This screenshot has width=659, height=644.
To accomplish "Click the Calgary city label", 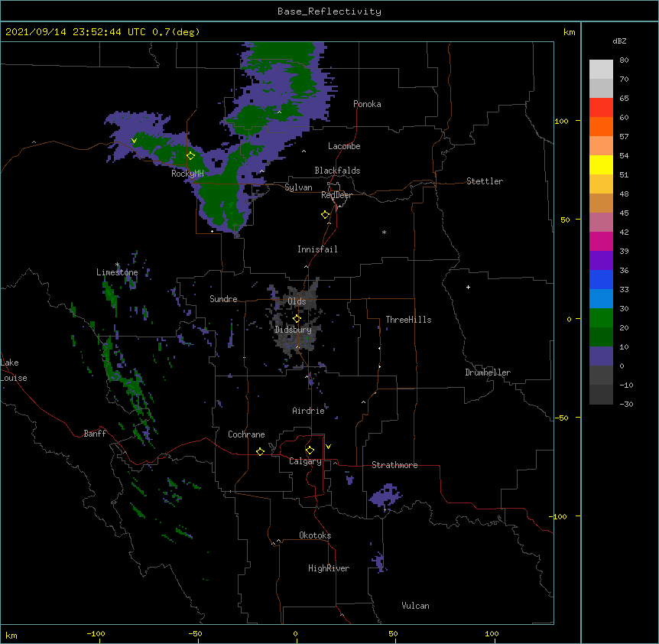I will (x=305, y=461).
